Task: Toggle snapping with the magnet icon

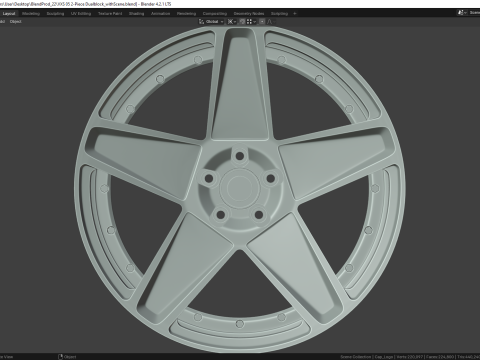Action: pyautogui.click(x=242, y=22)
